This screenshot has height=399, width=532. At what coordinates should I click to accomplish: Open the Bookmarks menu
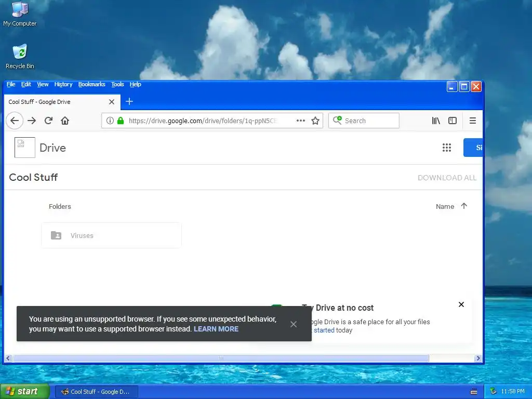[x=91, y=85]
